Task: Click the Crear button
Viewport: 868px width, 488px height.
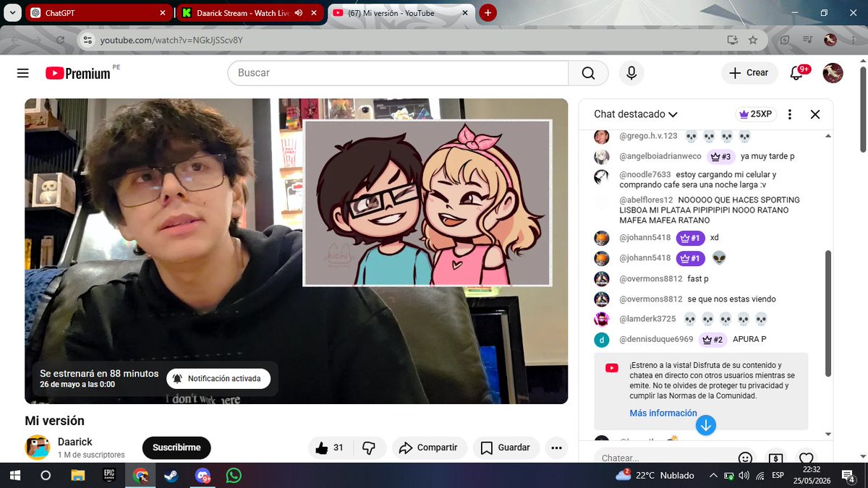Action: click(749, 73)
